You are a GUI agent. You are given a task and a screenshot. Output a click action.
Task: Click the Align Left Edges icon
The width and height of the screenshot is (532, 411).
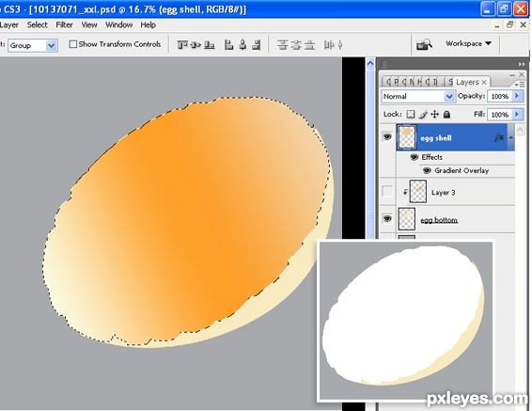point(229,45)
